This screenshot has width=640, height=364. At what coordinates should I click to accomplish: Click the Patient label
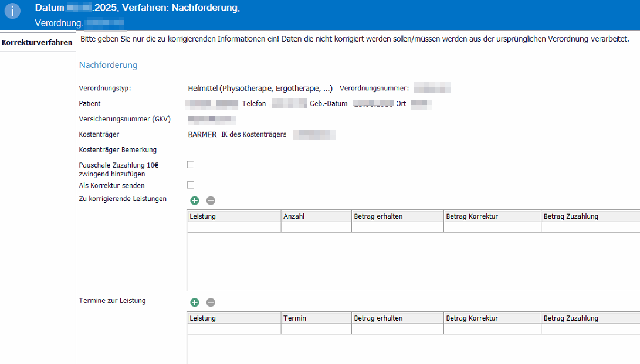coord(90,104)
